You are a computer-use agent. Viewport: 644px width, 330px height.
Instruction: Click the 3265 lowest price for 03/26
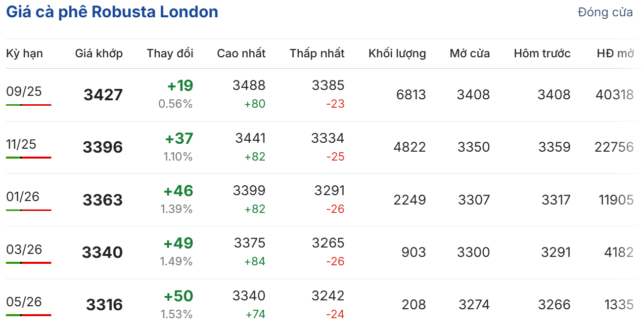328,243
